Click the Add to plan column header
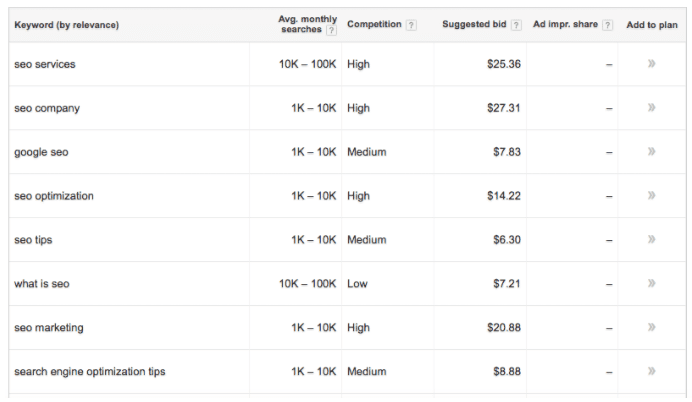692x402 pixels. click(x=651, y=25)
